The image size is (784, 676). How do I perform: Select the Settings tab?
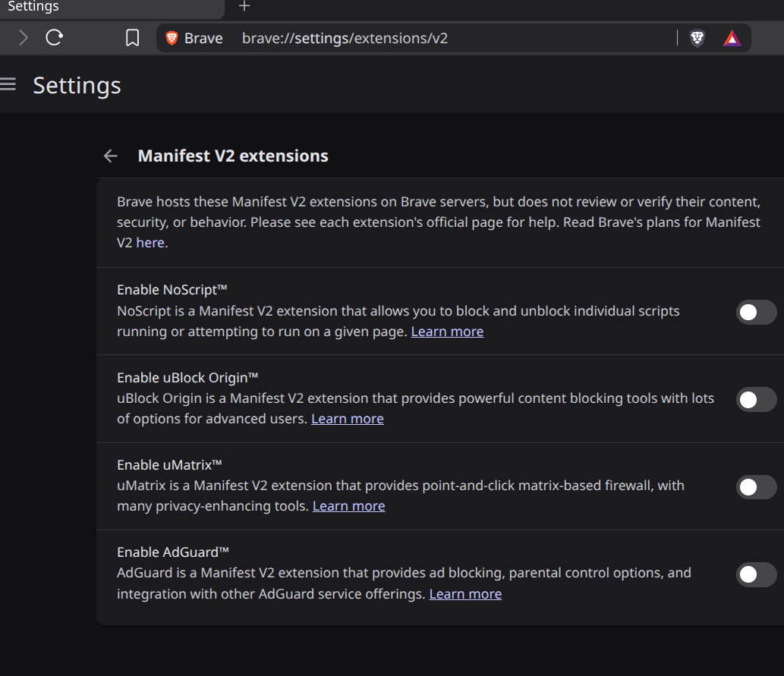[112, 7]
